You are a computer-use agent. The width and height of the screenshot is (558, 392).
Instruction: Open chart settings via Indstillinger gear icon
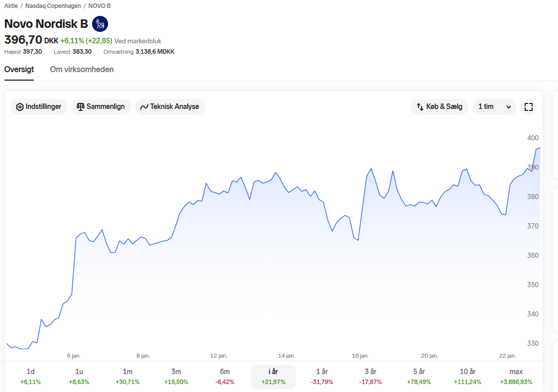[20, 107]
